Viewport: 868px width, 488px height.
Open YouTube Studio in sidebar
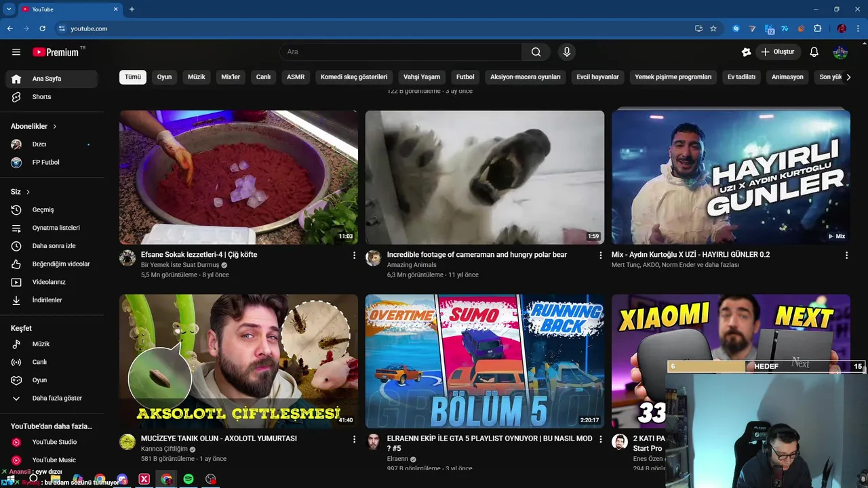point(52,442)
